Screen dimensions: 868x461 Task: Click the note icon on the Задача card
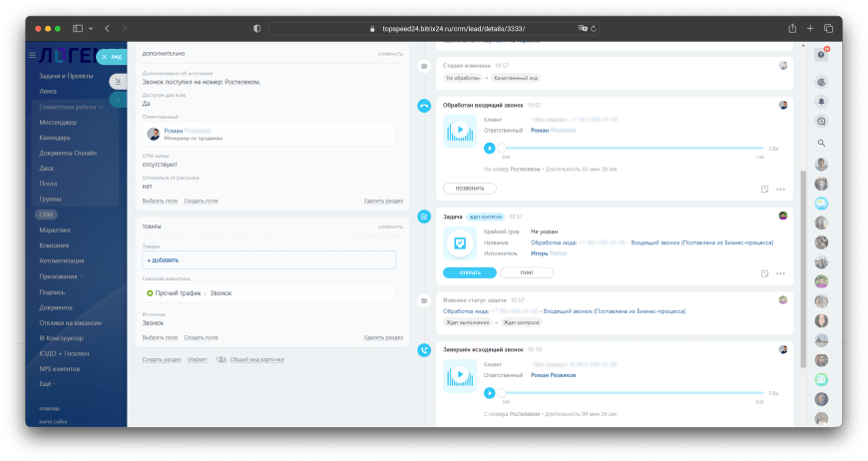(x=764, y=273)
